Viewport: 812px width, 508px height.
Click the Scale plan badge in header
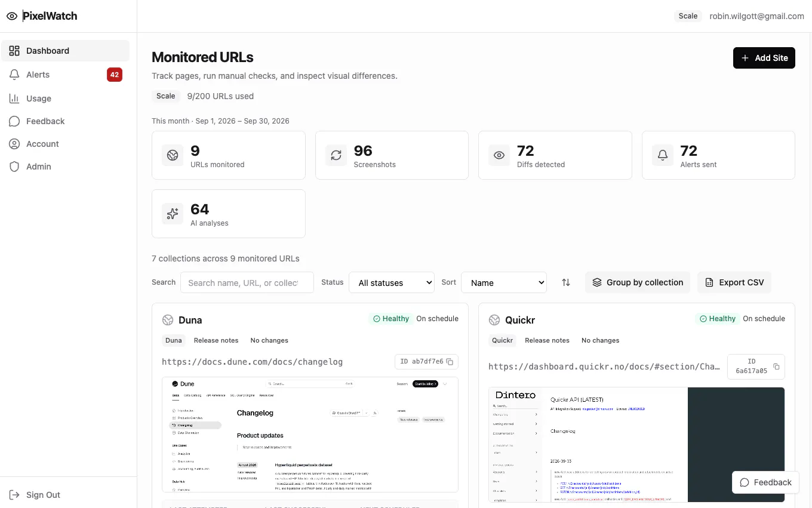pos(688,16)
